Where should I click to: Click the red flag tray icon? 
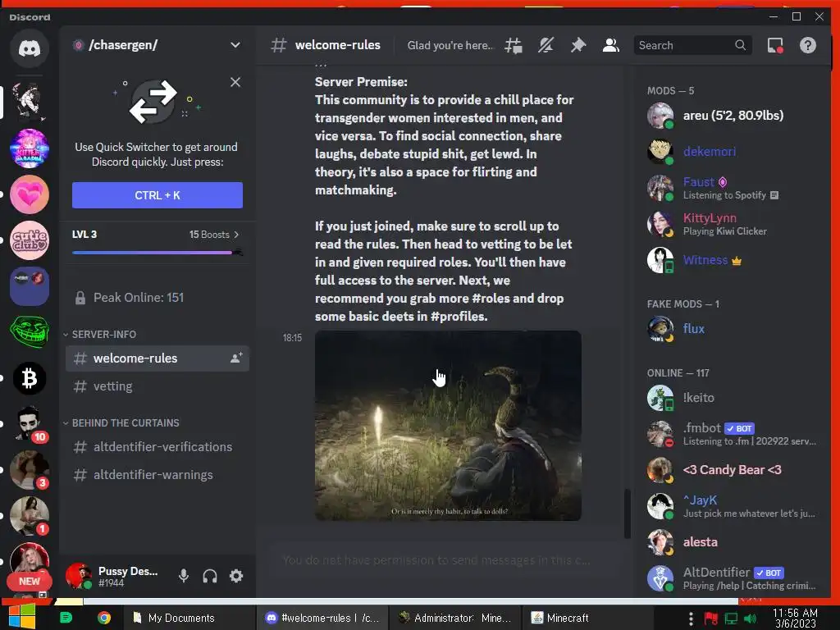click(x=711, y=619)
